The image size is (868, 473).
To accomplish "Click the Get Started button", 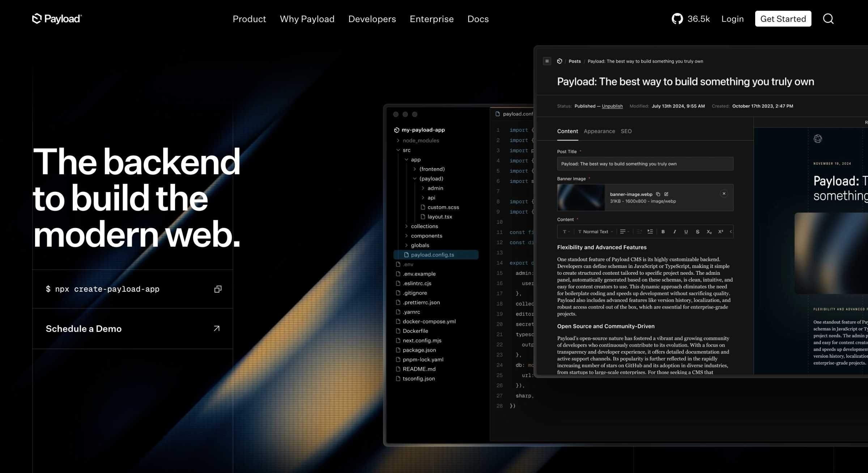I will pyautogui.click(x=783, y=19).
